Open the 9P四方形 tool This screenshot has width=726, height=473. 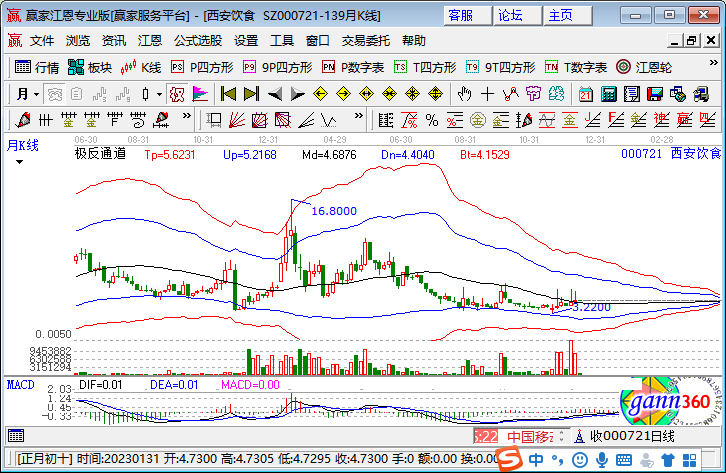tap(278, 68)
